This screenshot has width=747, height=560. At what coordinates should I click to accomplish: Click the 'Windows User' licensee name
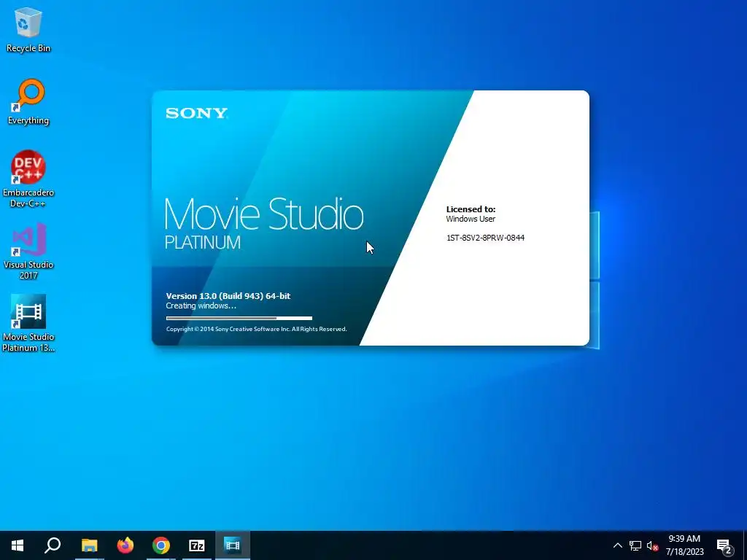point(471,219)
